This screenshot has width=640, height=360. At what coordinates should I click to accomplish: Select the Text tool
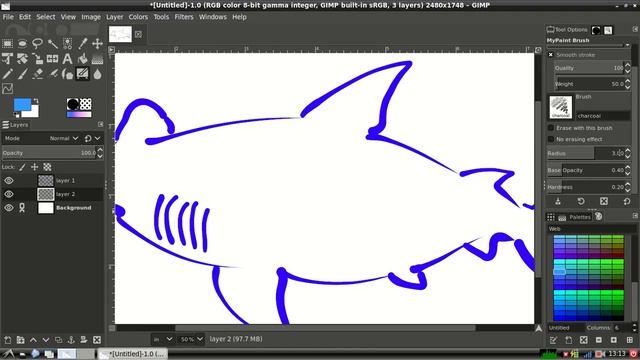67,59
